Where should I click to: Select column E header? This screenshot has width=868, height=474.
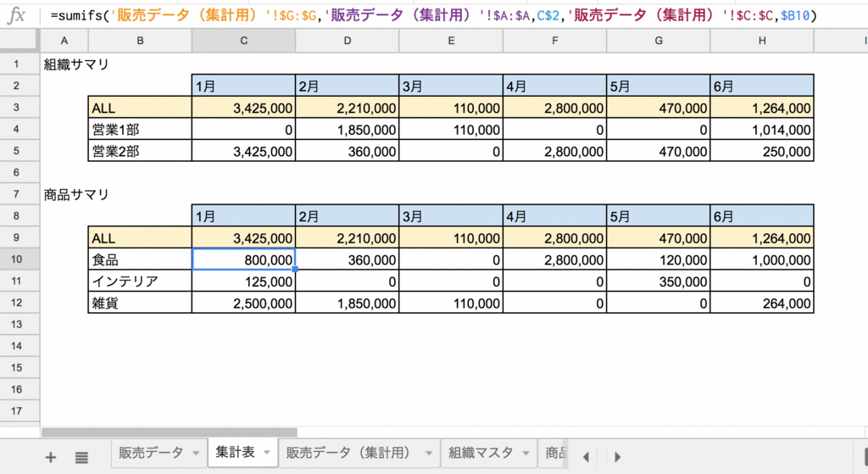point(451,41)
